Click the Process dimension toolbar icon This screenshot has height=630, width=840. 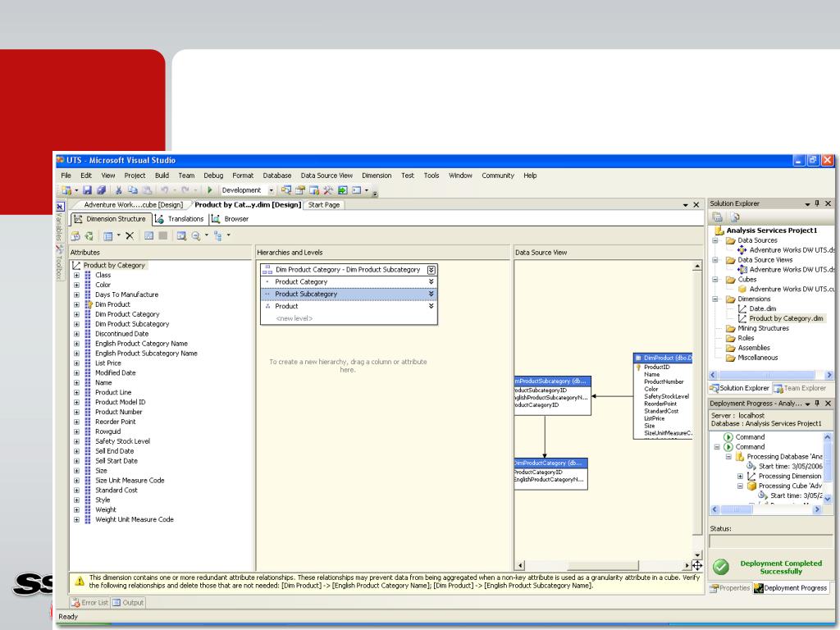click(89, 235)
